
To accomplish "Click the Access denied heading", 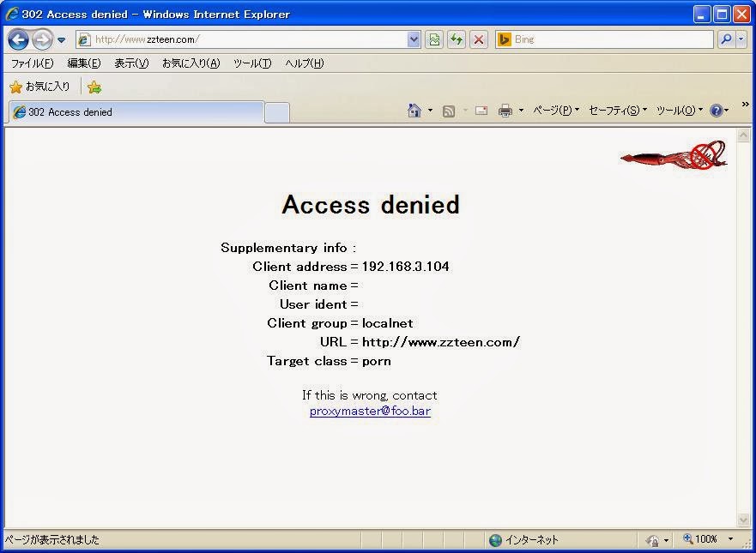I will coord(371,204).
